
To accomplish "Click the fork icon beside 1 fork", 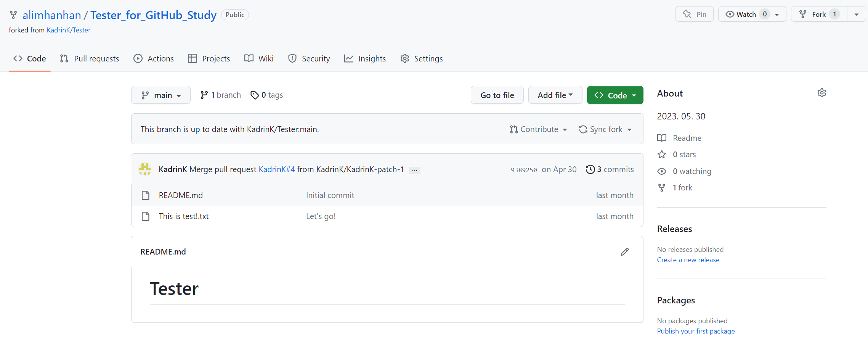I will tap(662, 188).
